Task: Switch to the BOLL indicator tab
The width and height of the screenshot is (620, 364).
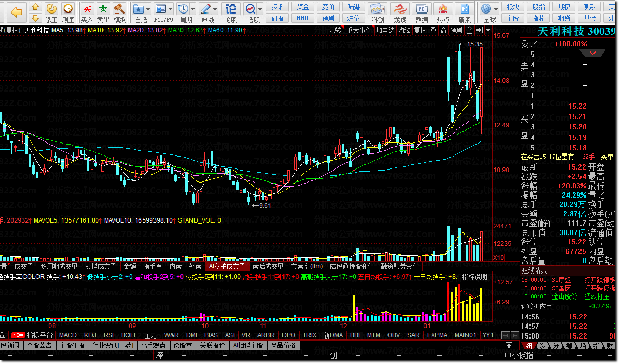Action: click(x=129, y=335)
